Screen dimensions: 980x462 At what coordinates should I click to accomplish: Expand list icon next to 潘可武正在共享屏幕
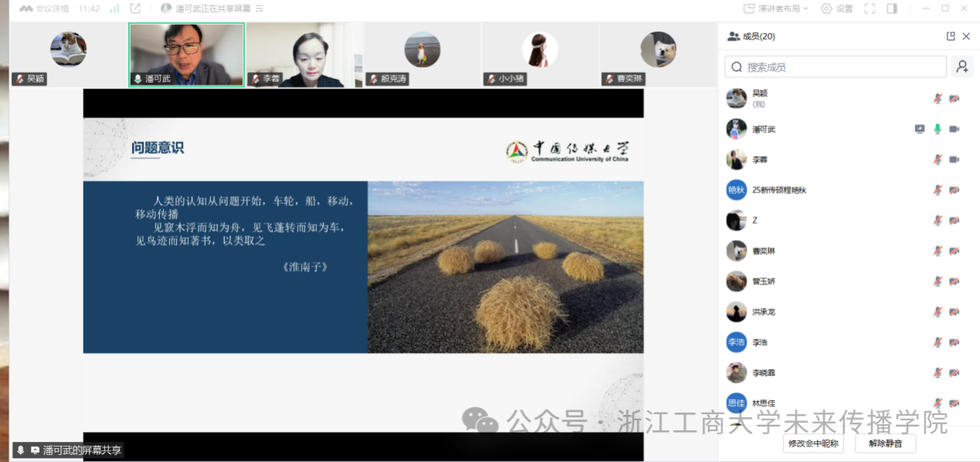(259, 8)
